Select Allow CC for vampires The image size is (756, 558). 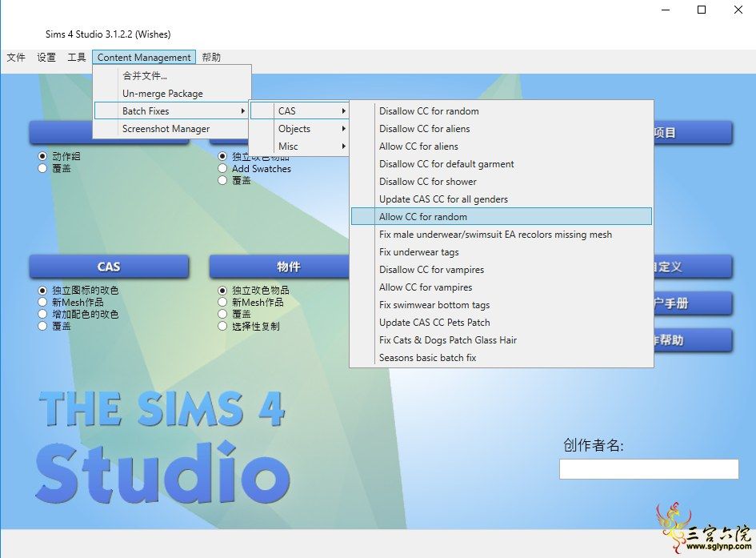(x=502, y=287)
